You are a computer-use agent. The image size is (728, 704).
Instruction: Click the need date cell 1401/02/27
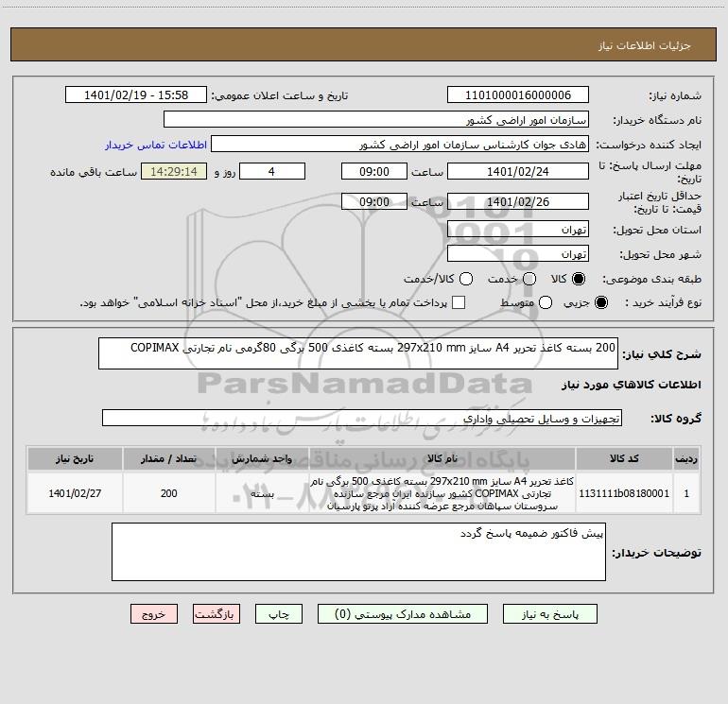pos(75,493)
